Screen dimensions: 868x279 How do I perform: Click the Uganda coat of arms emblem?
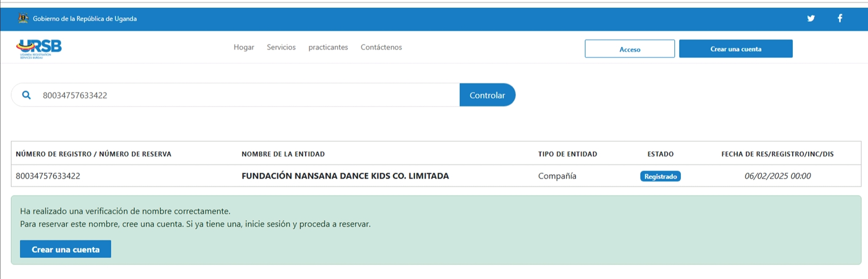pyautogui.click(x=23, y=18)
